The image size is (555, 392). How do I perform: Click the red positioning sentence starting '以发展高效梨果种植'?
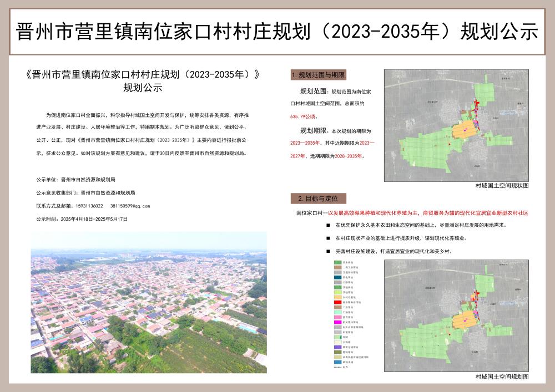[x=428, y=213]
